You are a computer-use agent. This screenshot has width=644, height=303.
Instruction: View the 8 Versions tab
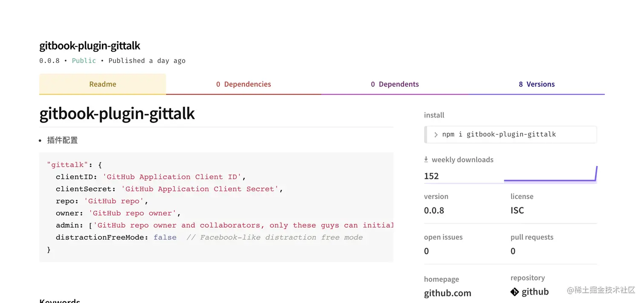click(x=537, y=84)
